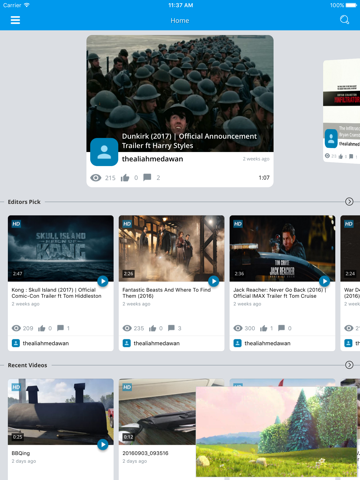Open the Dunkirk trailer title text
360x480 pixels.
tap(189, 141)
